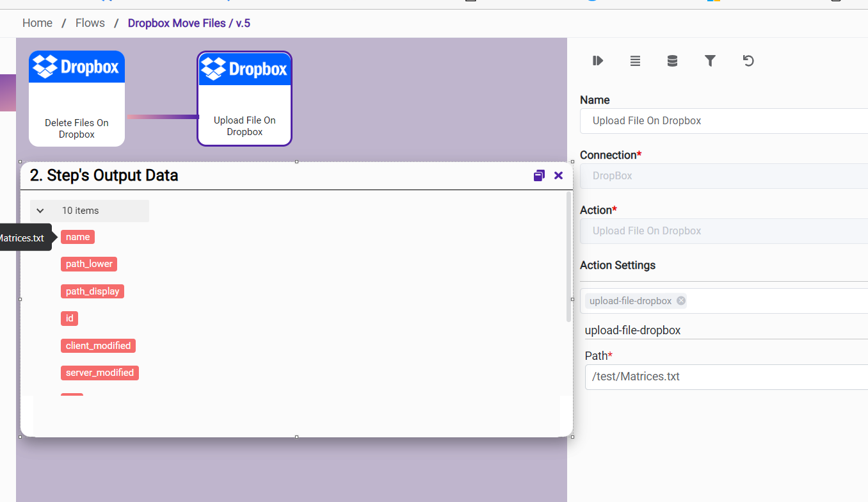Go to Home breadcrumb
Viewport: 868px width, 502px height.
37,23
